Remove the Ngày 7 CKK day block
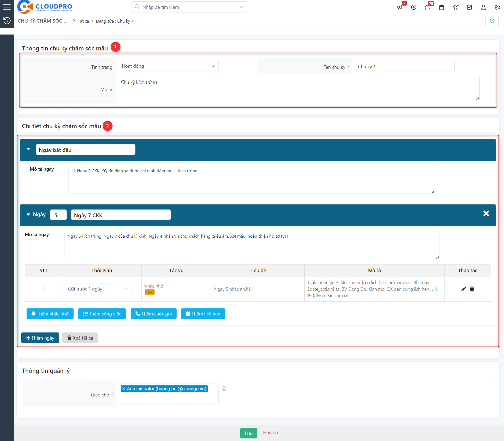The width and height of the screenshot is (504, 441). pyautogui.click(x=486, y=213)
